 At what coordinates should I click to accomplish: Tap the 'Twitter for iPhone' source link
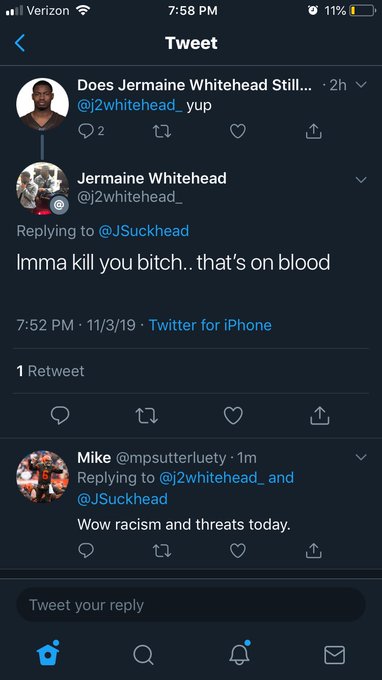click(x=210, y=325)
